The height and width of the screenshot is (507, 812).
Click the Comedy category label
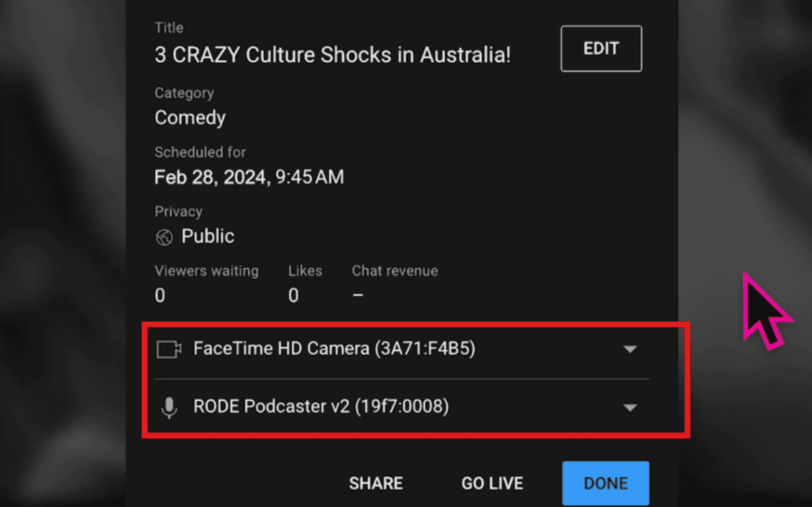189,118
